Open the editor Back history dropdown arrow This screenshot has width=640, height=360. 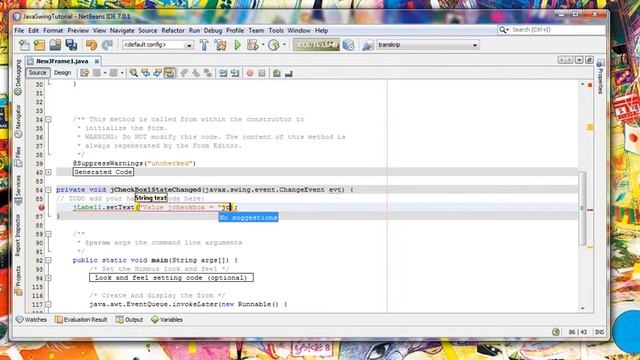tap(105, 73)
